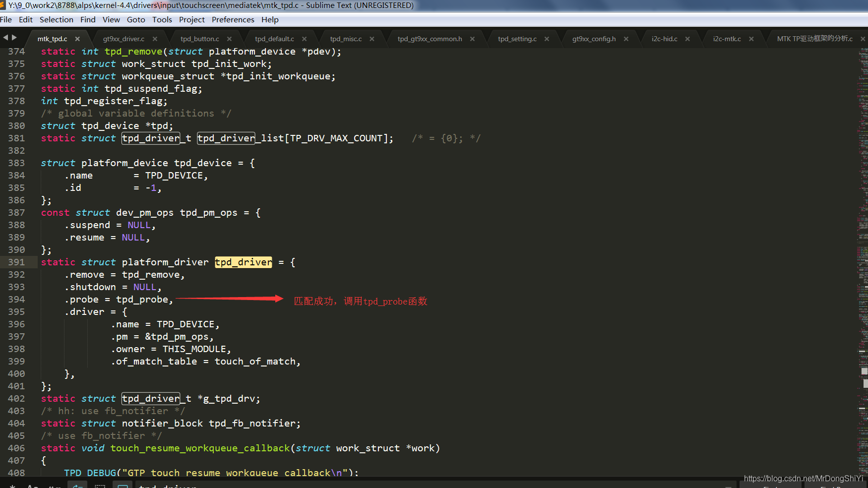Viewport: 868px width, 488px height.
Task: Open the Find menu
Action: pyautogui.click(x=88, y=19)
